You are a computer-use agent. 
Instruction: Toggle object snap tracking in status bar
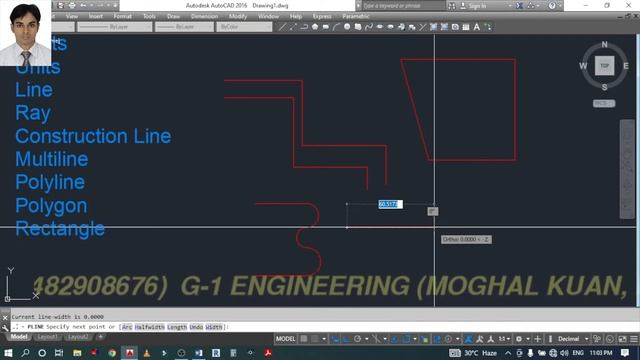click(394, 339)
